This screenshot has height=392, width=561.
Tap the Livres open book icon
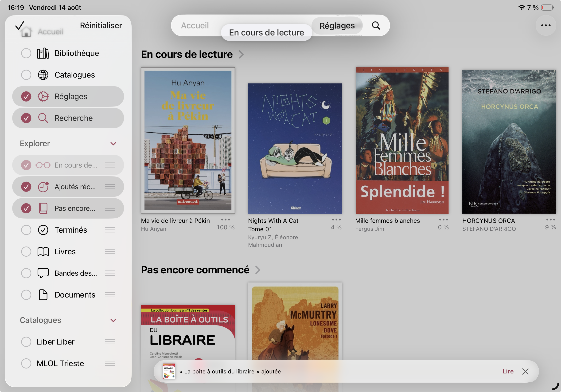43,251
